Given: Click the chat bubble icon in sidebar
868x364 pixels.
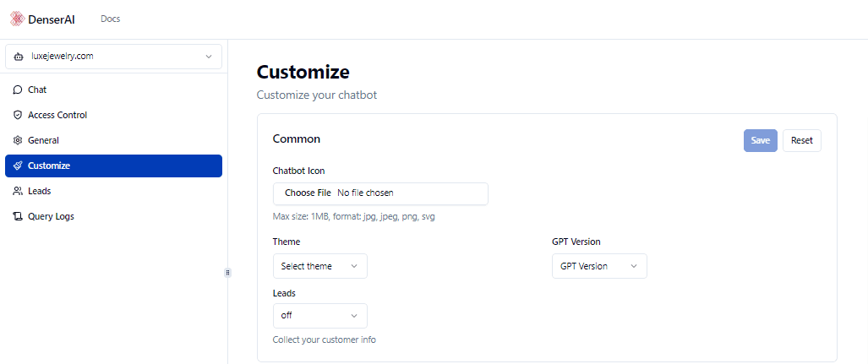Looking at the screenshot, I should click(x=18, y=90).
